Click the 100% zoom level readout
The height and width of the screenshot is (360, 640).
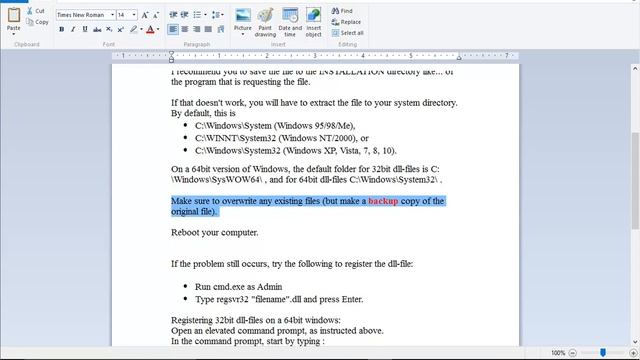pos(558,353)
